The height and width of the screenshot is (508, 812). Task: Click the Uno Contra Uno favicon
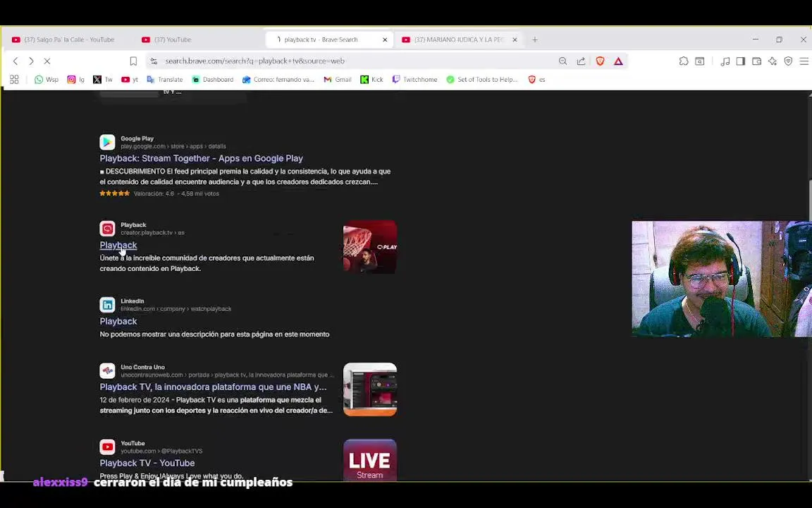pos(107,370)
